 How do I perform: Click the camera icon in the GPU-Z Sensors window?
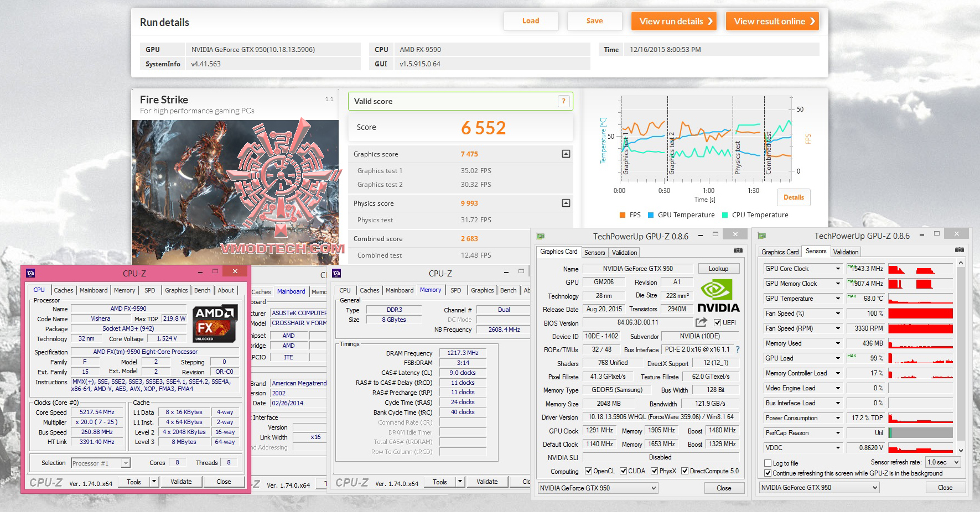[x=960, y=250]
